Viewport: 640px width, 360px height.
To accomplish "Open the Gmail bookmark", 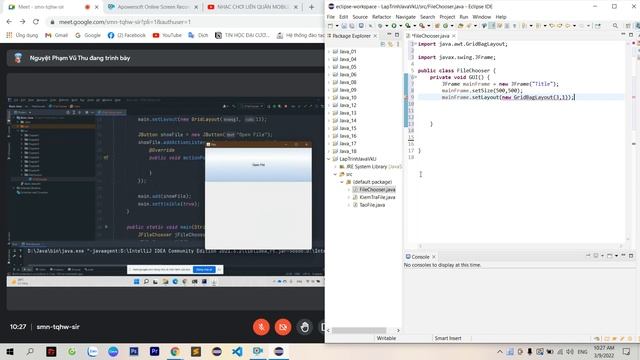I will coord(57,36).
